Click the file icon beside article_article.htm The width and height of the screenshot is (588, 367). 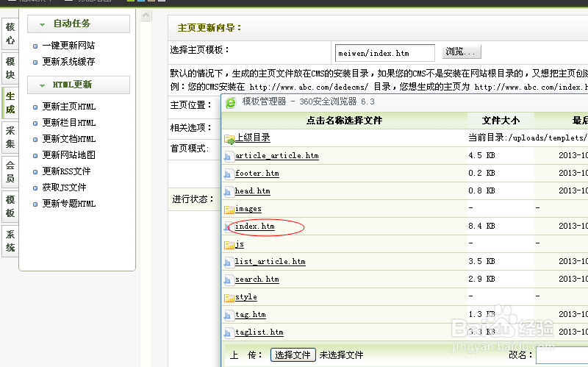[228, 156]
